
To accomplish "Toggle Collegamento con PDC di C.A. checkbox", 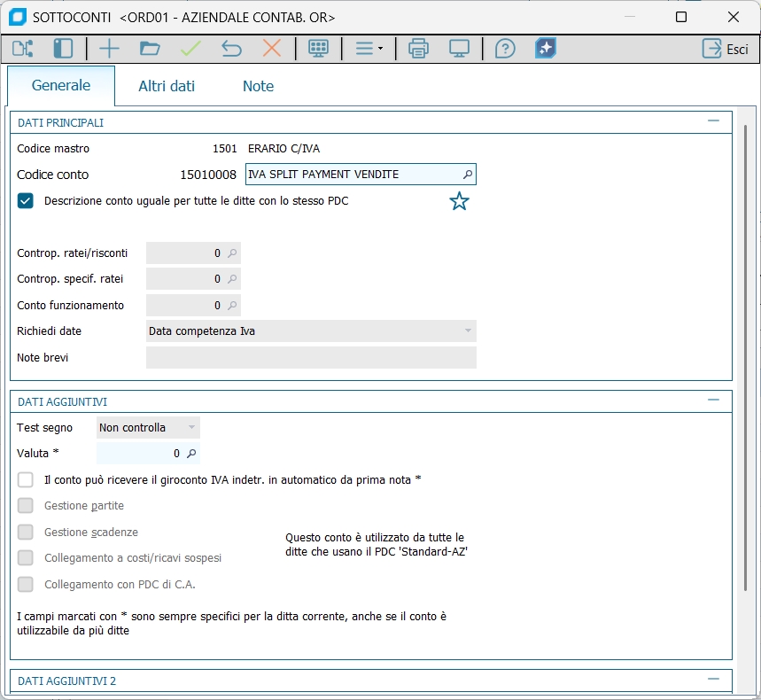I will pos(25,584).
